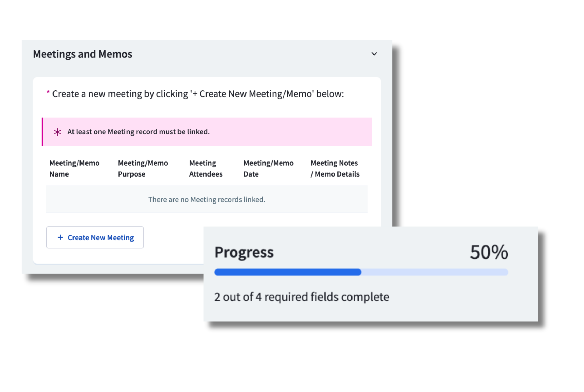Image resolution: width=584 pixels, height=392 pixels.
Task: Click the 50% progress percentage
Action: (x=489, y=252)
